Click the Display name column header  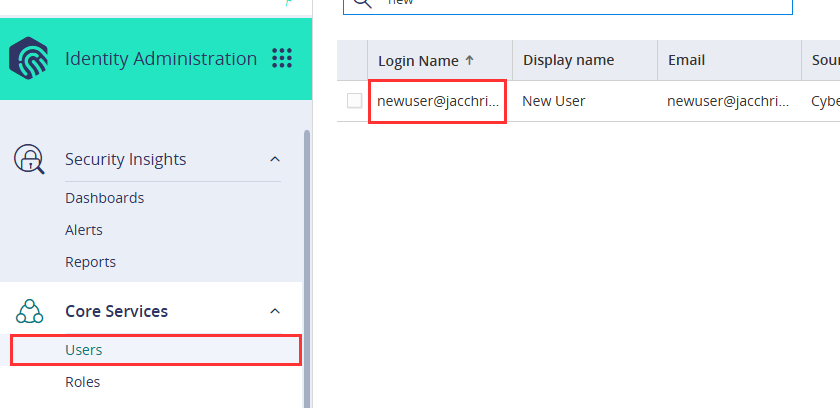(568, 60)
